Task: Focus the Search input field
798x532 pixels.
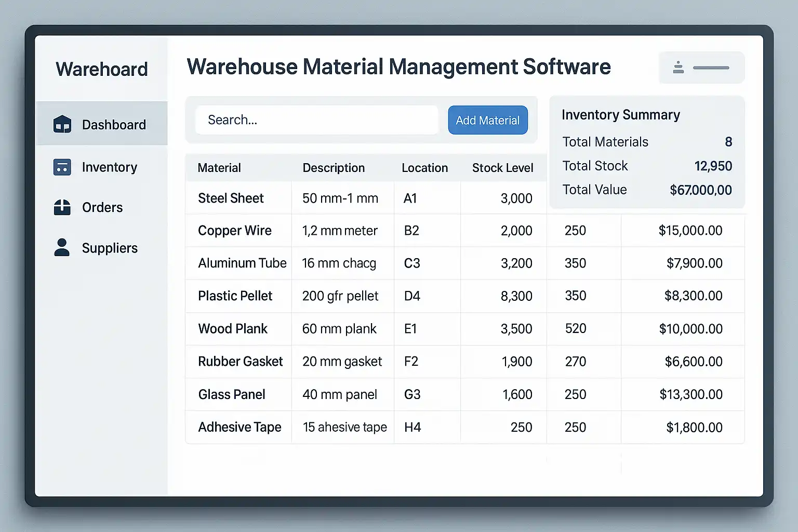Action: pos(317,120)
